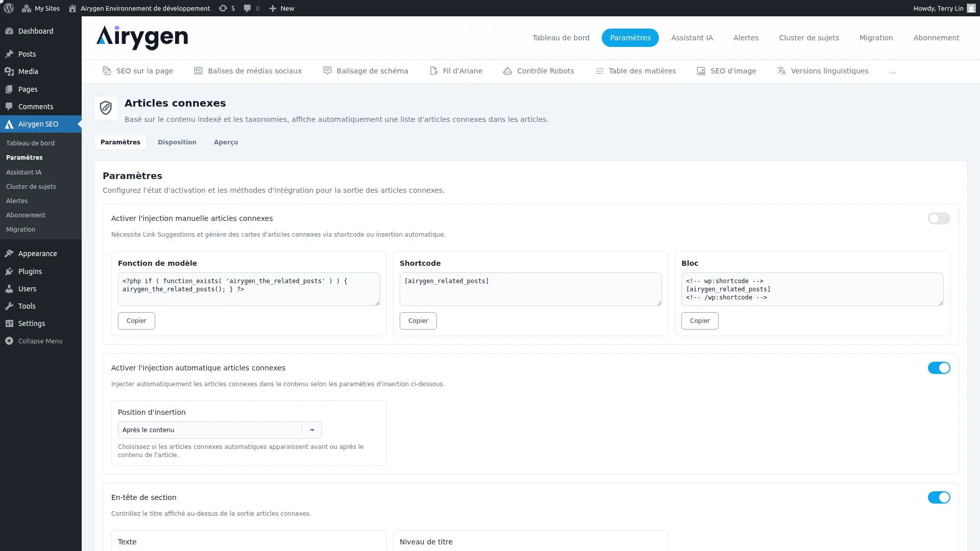Click the Users person icon

point(9,289)
